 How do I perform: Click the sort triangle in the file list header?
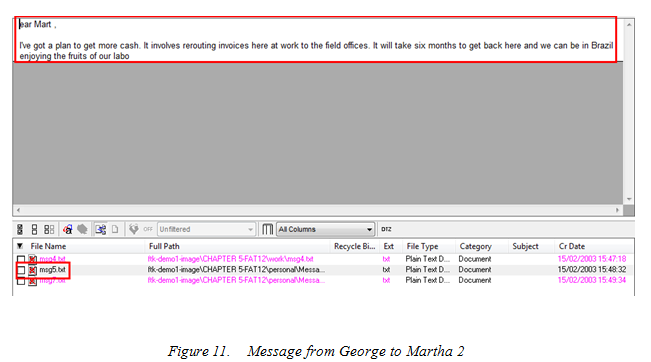coord(20,246)
